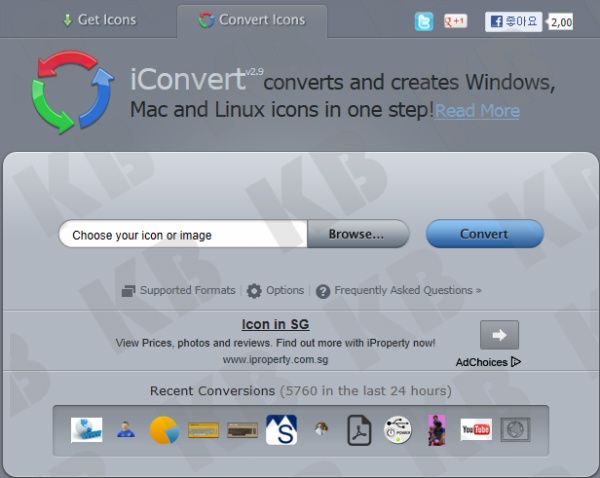The height and width of the screenshot is (478, 600).
Task: Open the purple figure recent conversion thumbnail
Action: click(437, 430)
